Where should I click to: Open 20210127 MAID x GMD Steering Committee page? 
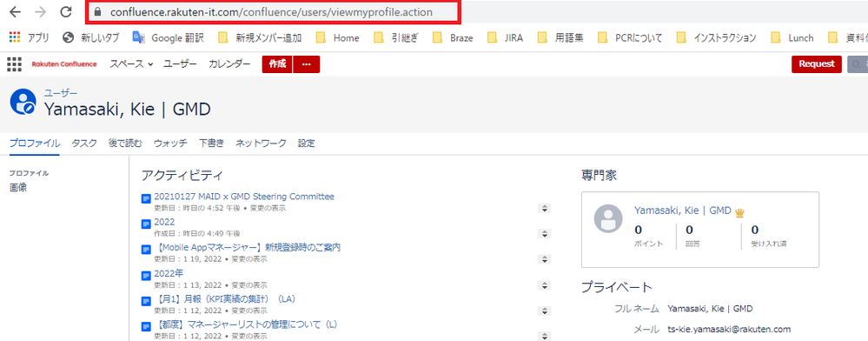244,197
